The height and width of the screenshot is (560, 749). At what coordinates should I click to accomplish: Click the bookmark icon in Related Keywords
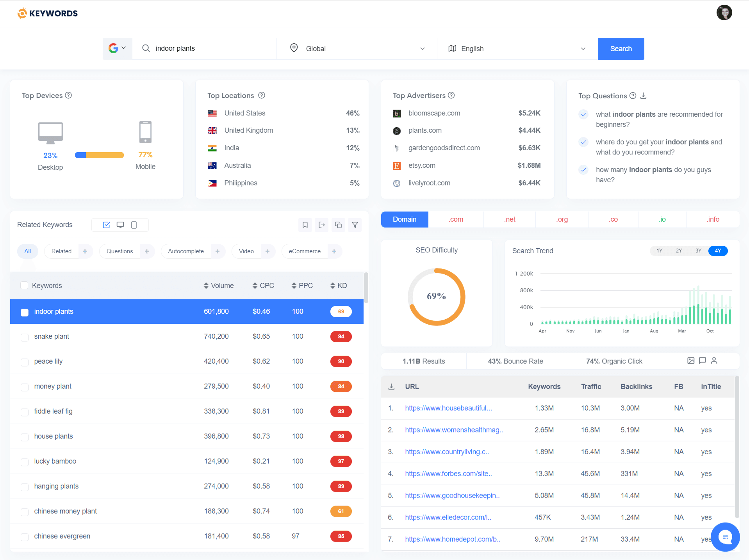305,225
